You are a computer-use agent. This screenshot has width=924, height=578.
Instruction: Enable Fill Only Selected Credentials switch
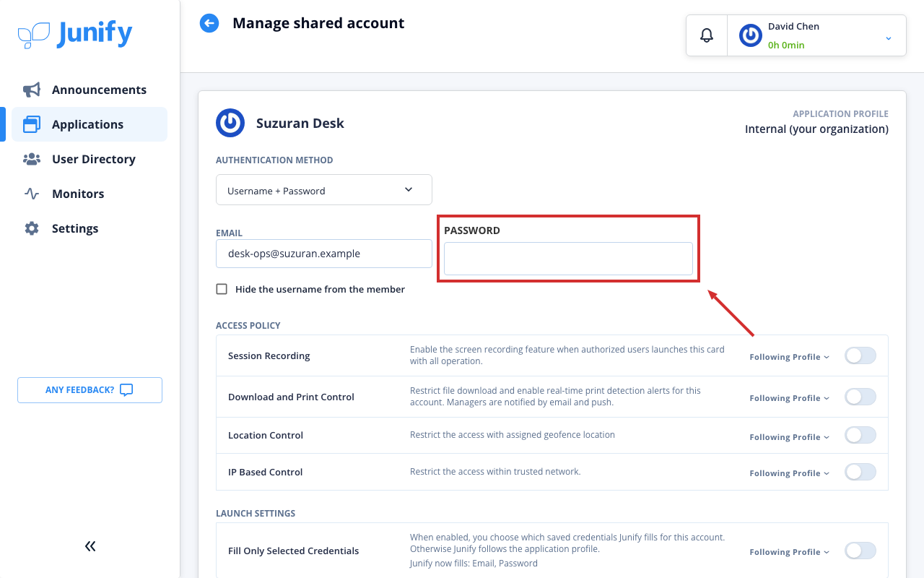[860, 551]
